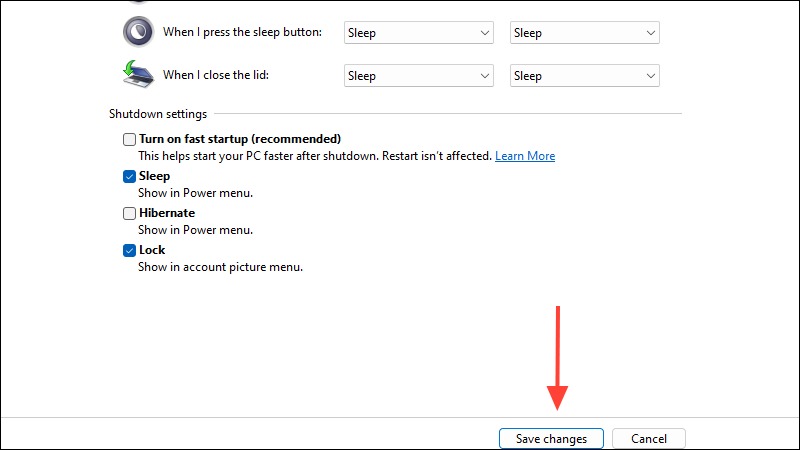Click 'Show in Power menu' text under Sleep
The width and height of the screenshot is (800, 450).
click(195, 193)
